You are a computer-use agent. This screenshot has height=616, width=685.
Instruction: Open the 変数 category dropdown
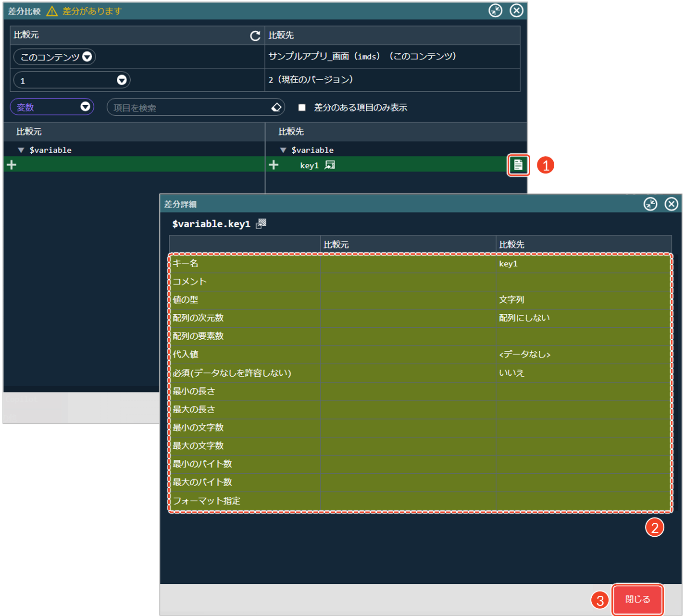click(52, 107)
